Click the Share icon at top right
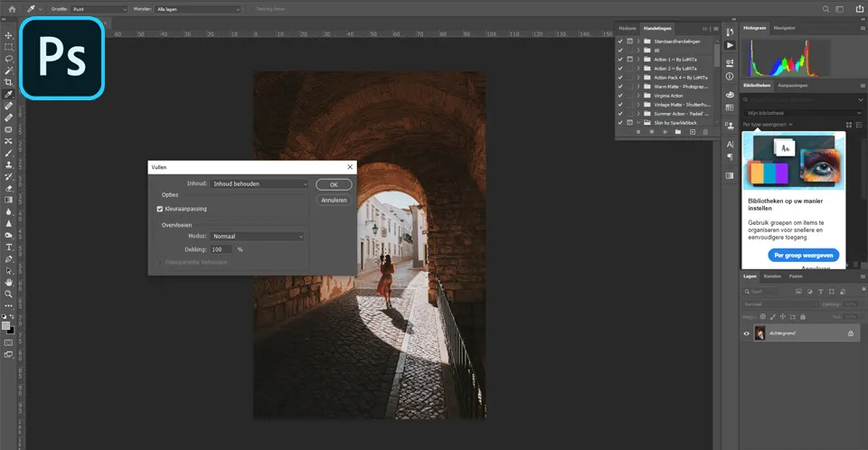This screenshot has height=450, width=868. point(860,9)
